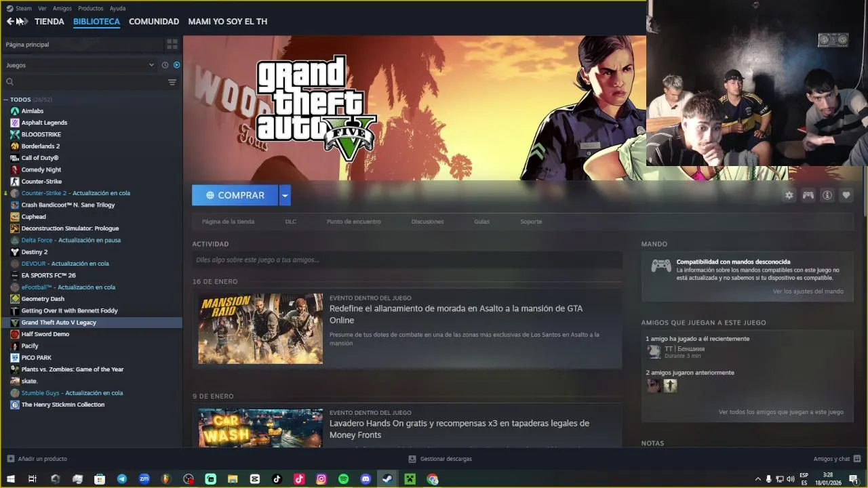This screenshot has height=488, width=868.
Task: Open the Productos menu
Action: click(91, 8)
